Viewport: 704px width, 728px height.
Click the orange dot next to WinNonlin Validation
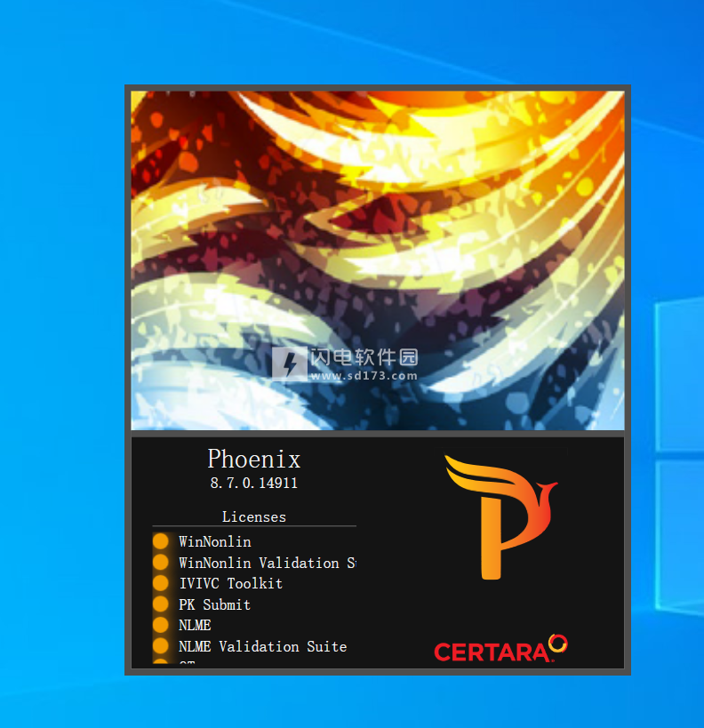point(160,563)
